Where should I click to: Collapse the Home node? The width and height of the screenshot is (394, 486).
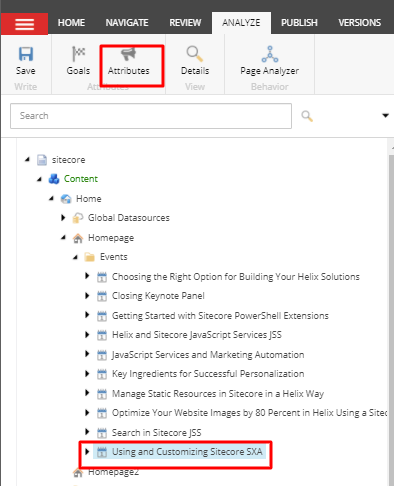(x=51, y=198)
